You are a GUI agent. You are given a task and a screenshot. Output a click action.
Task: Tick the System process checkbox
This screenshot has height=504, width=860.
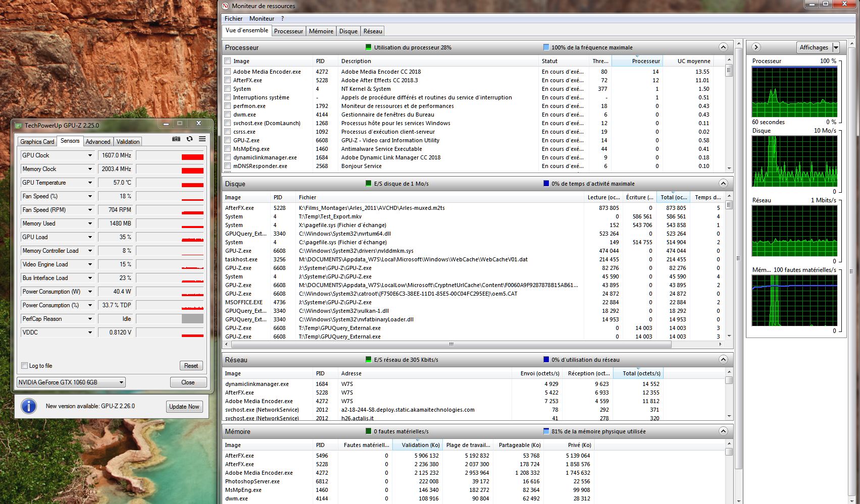[x=228, y=89]
